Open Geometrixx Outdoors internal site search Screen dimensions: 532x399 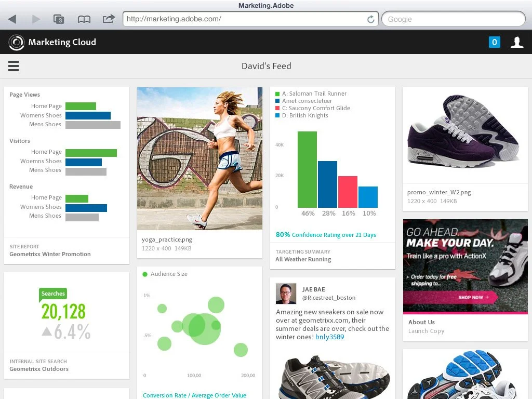(39, 369)
